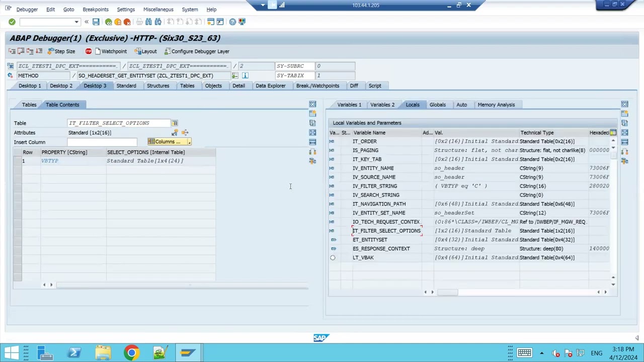Click the Execute step-over icon
644x362 pixels.
click(21, 51)
